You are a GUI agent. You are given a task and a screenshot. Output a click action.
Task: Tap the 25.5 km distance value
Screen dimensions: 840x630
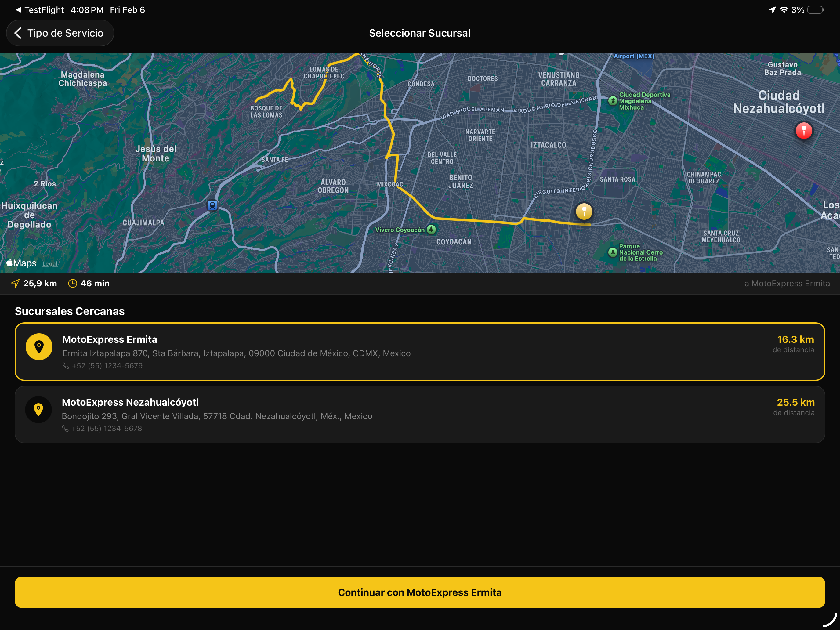point(795,402)
